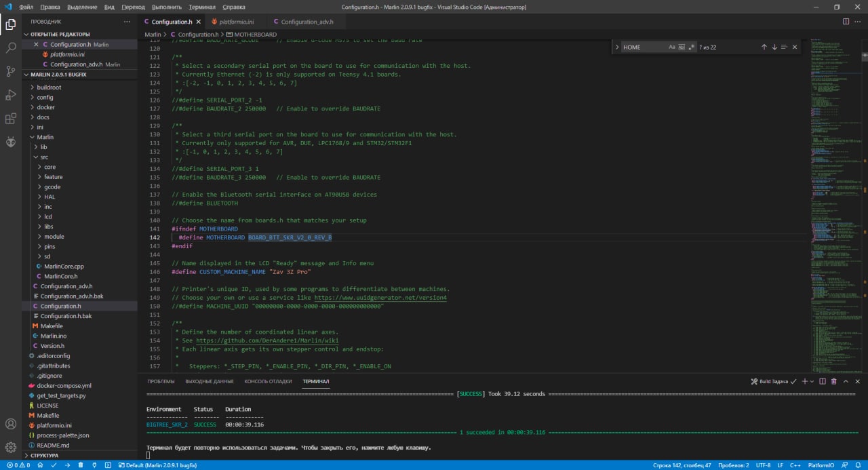
Task: Close the find widget
Action: pyautogui.click(x=795, y=47)
